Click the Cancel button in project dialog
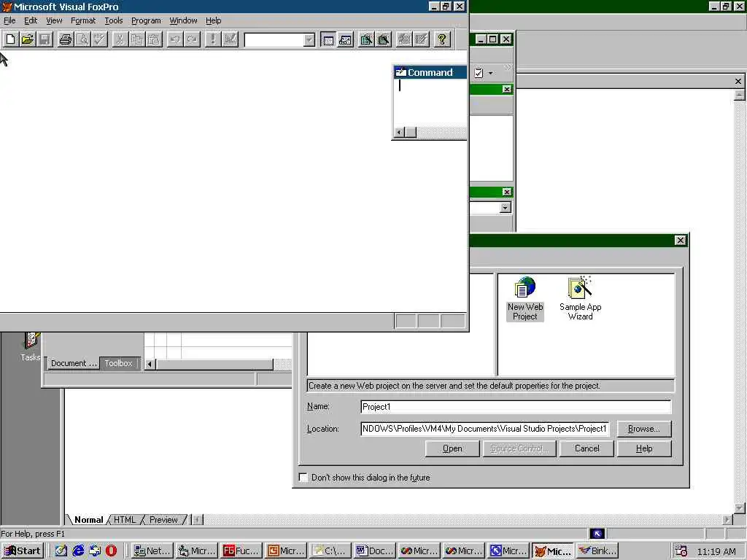Screen dimensions: 747x560 pos(587,448)
